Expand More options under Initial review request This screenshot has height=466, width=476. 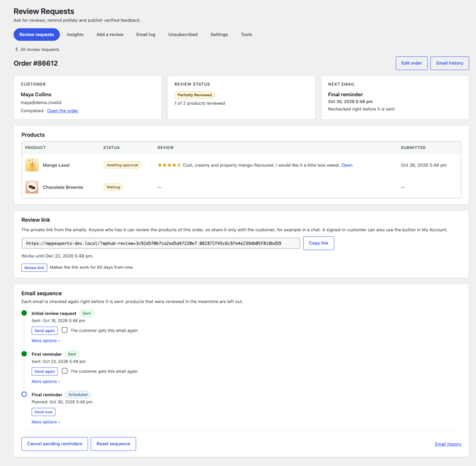point(45,341)
